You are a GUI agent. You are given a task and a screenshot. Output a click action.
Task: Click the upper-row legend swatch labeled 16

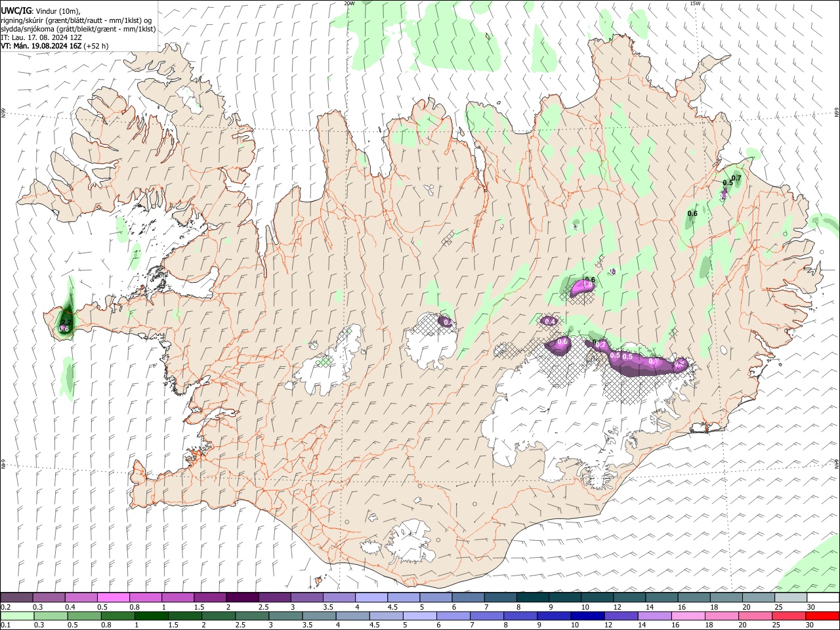(694, 598)
